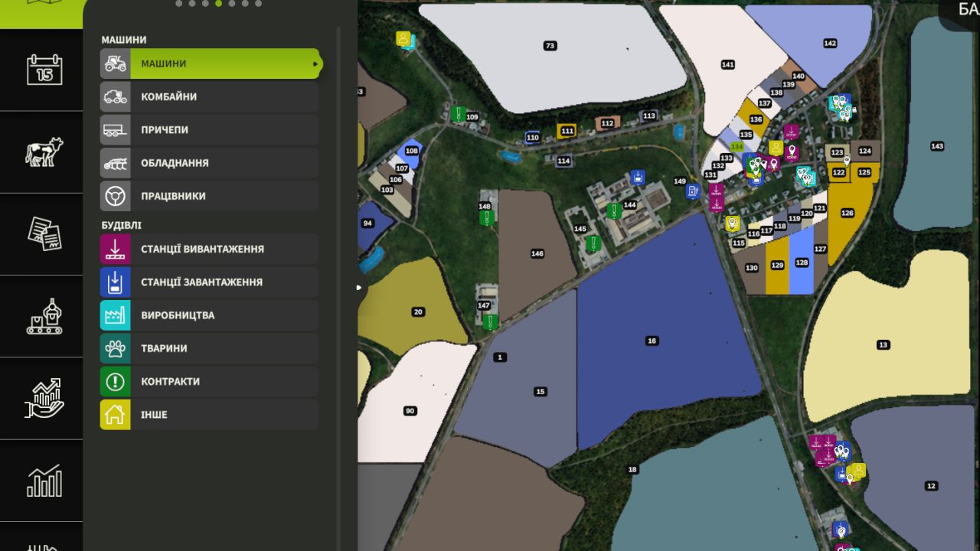Screen dimensions: 980x551
Task: Open the production chains conveyor page
Action: [44, 316]
